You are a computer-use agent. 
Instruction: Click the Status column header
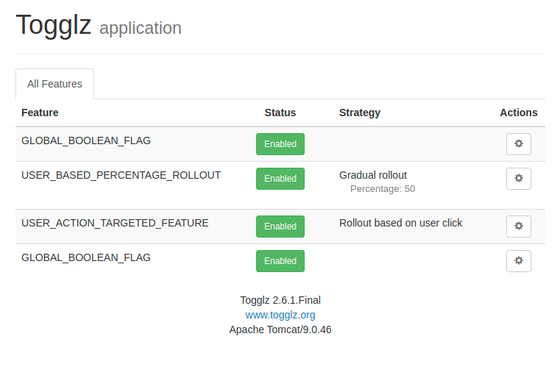[x=280, y=113]
